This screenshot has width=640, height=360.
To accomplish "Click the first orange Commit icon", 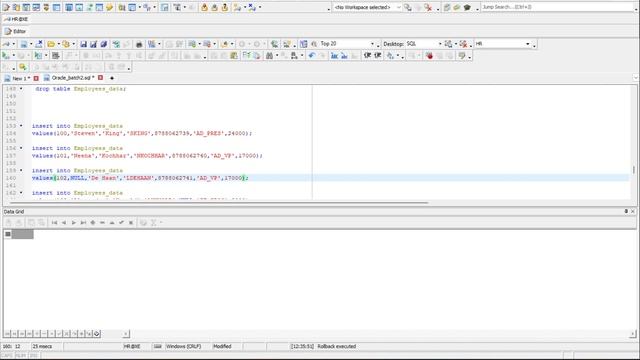I will 204,7.
